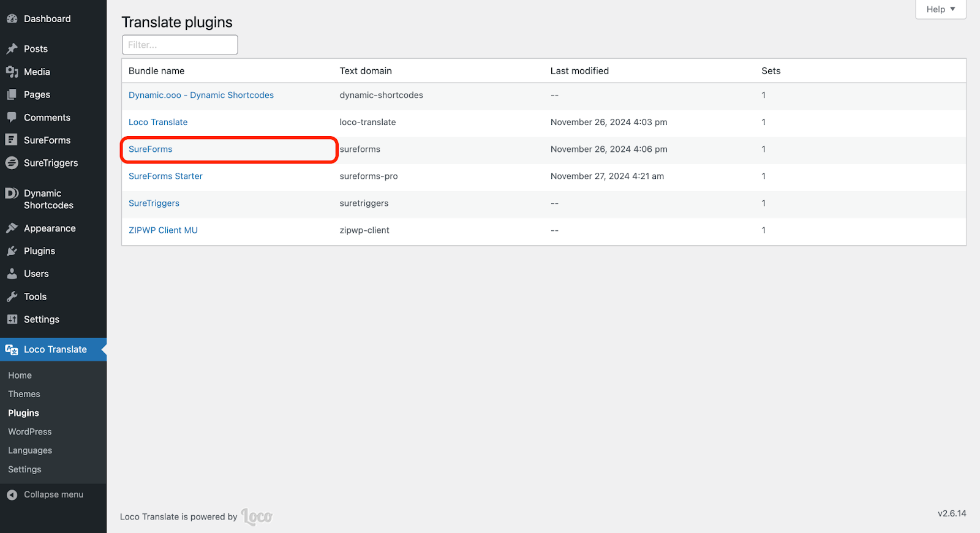Open Dynamic Shortcodes menu item
The image size is (980, 533).
(48, 199)
